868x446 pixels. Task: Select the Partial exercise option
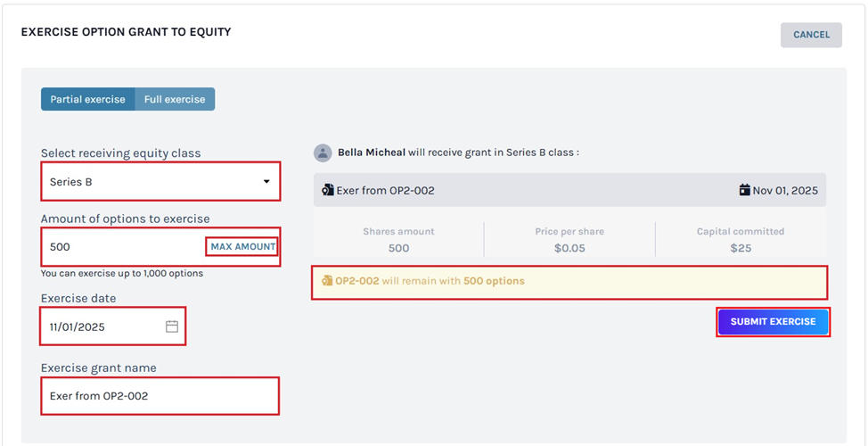[x=87, y=99]
